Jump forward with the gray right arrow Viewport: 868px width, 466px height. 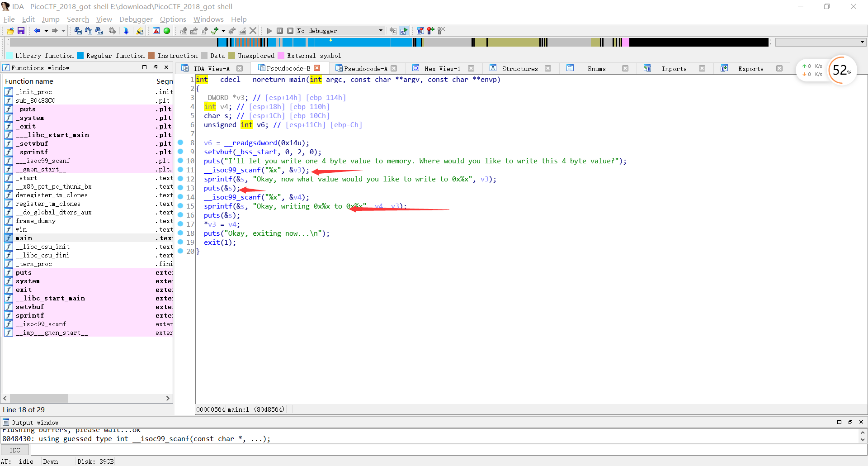[x=55, y=31]
